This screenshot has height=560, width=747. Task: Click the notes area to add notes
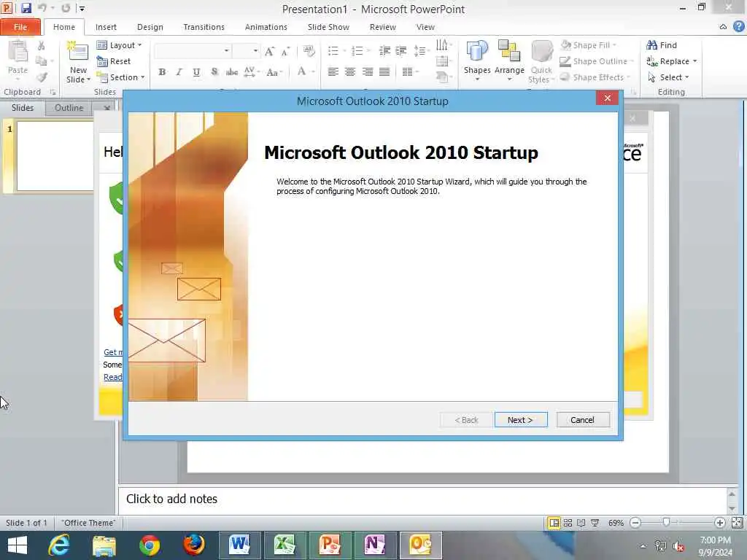(x=422, y=499)
